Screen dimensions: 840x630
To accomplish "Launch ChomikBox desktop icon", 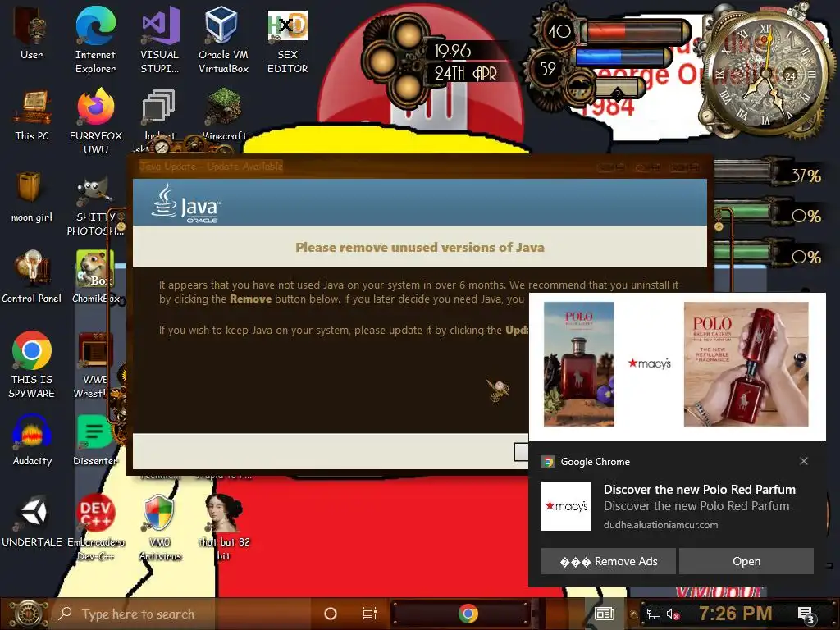I will click(95, 277).
